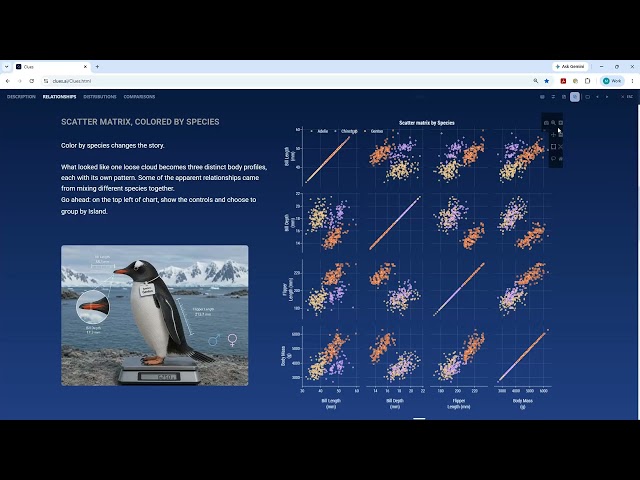This screenshot has height=480, width=640.
Task: Toggle the bookmark star
Action: pos(547,81)
